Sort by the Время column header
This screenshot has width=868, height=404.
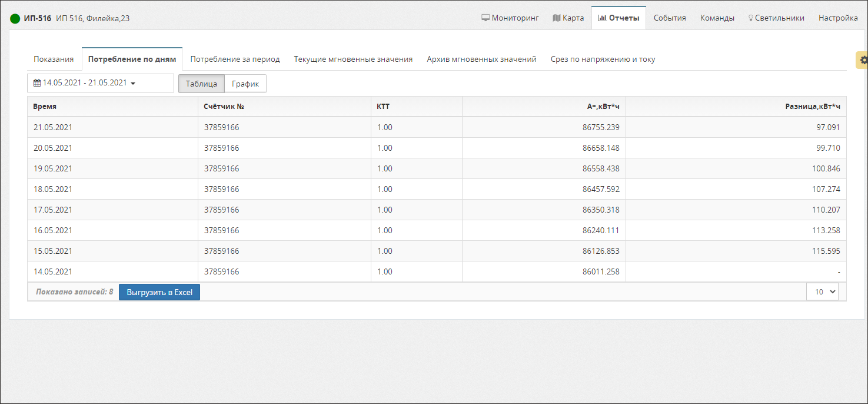coord(45,107)
